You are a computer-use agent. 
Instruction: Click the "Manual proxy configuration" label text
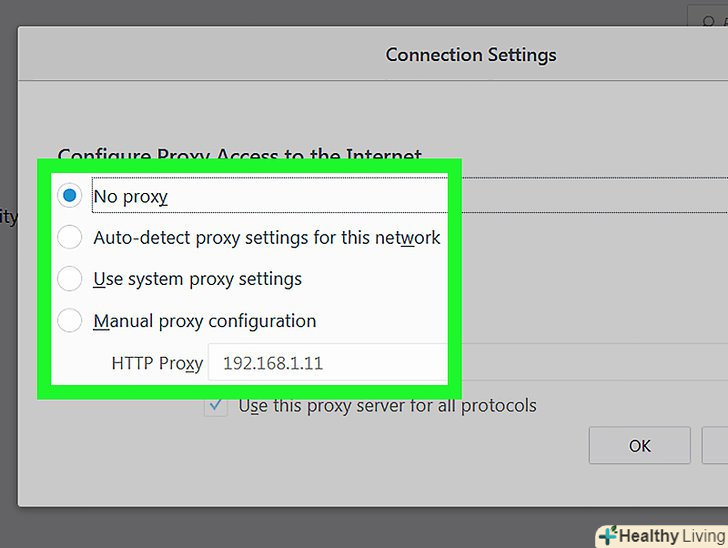[x=204, y=321]
